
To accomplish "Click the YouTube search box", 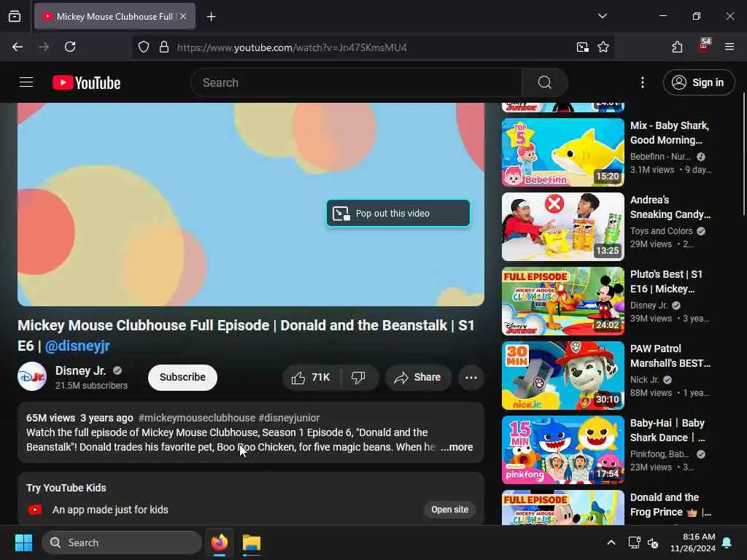I will pyautogui.click(x=356, y=82).
